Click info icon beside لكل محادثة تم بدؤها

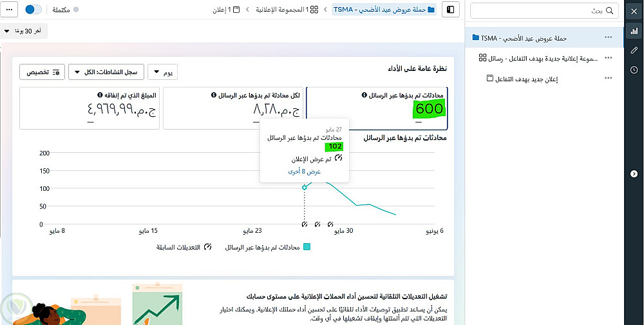(x=213, y=95)
